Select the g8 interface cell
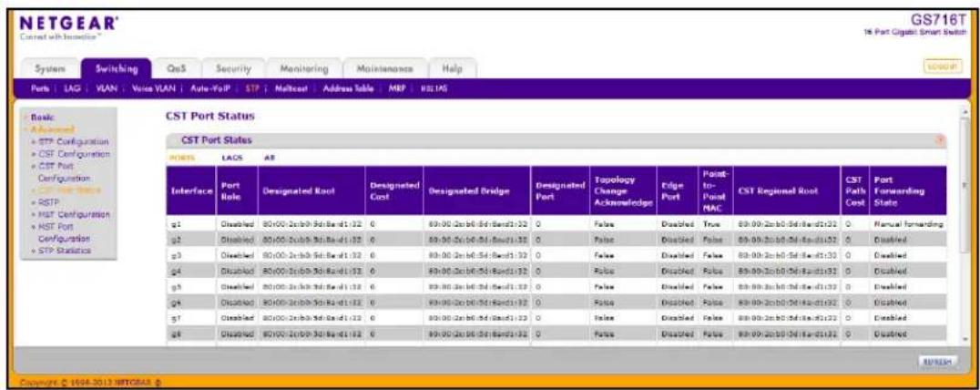Screen dimensions: 980x390 (192, 335)
